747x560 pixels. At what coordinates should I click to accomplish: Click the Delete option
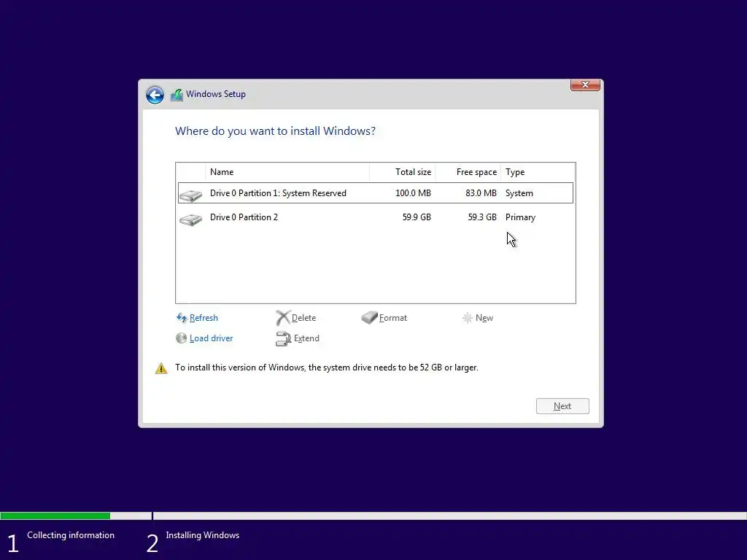[303, 318]
